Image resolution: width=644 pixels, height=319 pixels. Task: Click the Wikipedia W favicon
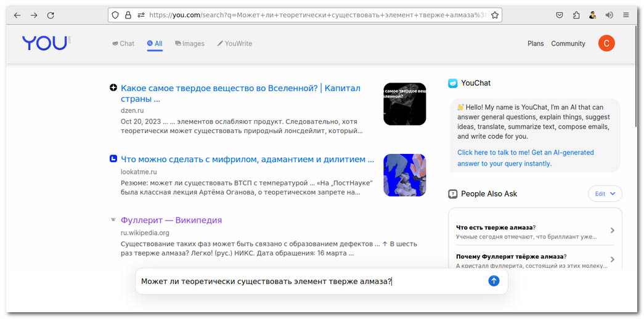click(x=113, y=220)
